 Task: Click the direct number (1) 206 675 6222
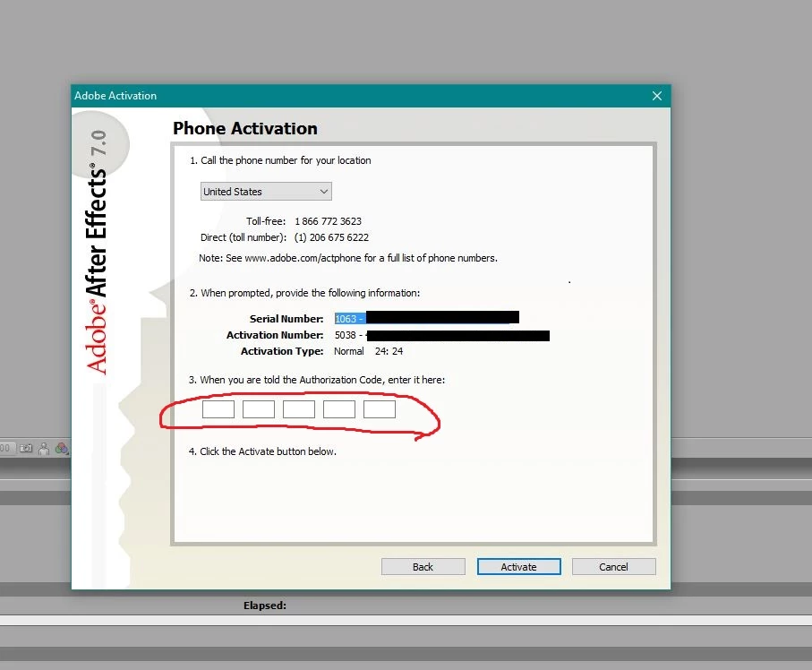331,237
